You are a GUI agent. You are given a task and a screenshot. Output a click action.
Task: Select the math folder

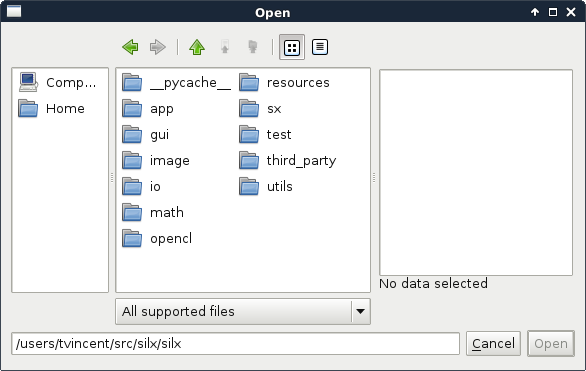pyautogui.click(x=153, y=213)
